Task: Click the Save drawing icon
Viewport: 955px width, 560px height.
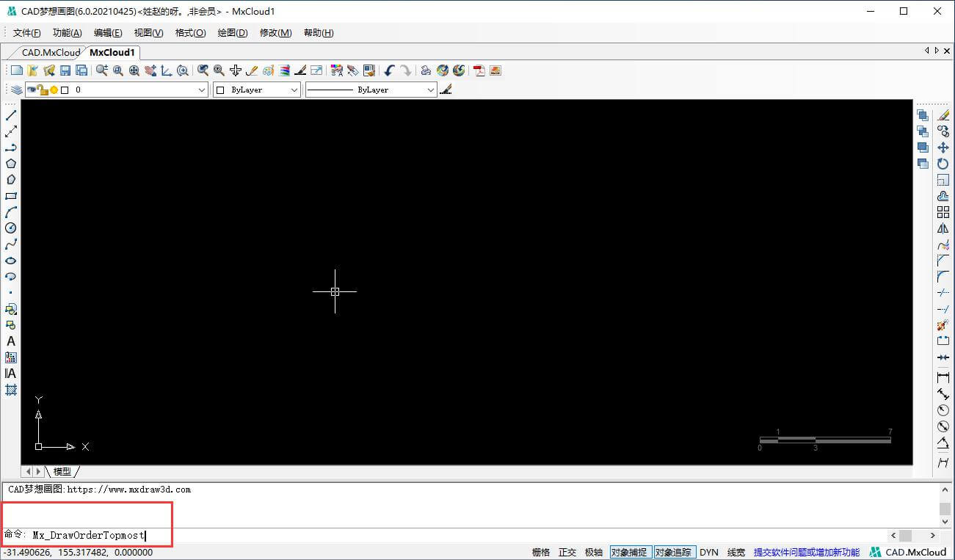Action: click(x=65, y=70)
